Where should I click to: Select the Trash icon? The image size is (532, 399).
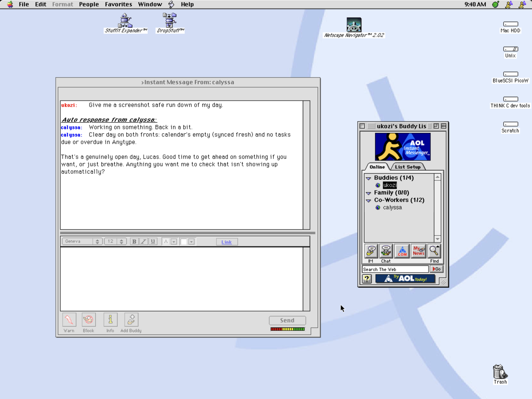coord(500,371)
